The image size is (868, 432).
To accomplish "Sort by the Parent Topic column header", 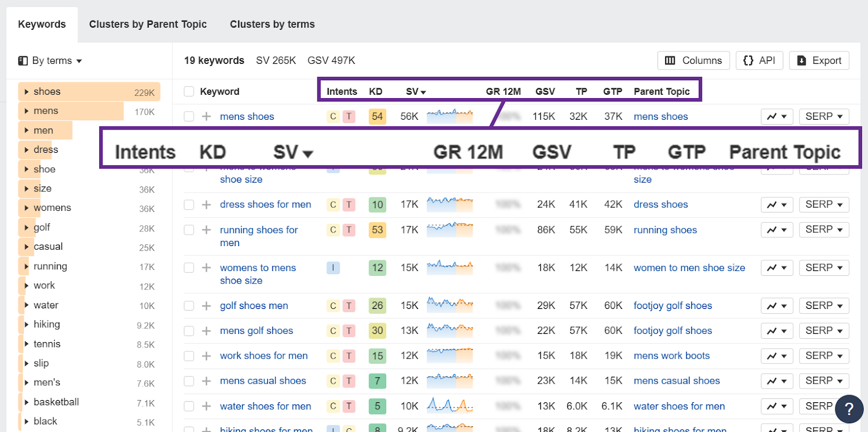I will click(x=662, y=92).
